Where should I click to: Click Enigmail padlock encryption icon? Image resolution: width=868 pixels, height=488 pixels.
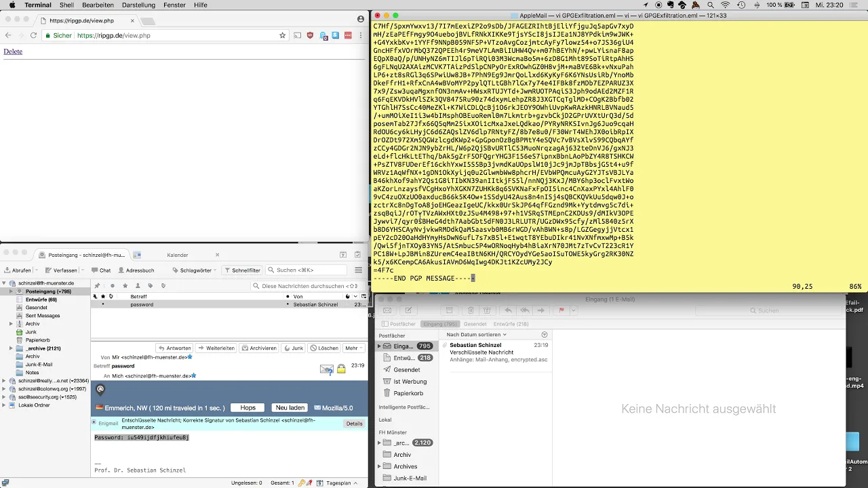(341, 369)
